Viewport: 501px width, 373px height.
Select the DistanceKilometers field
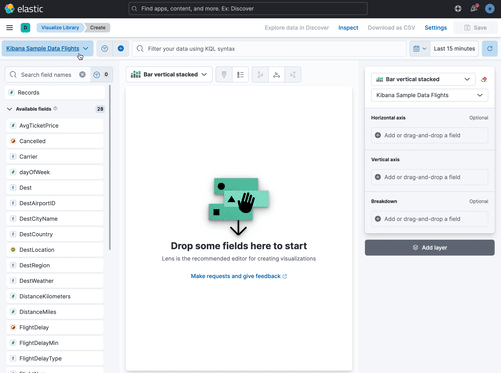[x=55, y=296]
